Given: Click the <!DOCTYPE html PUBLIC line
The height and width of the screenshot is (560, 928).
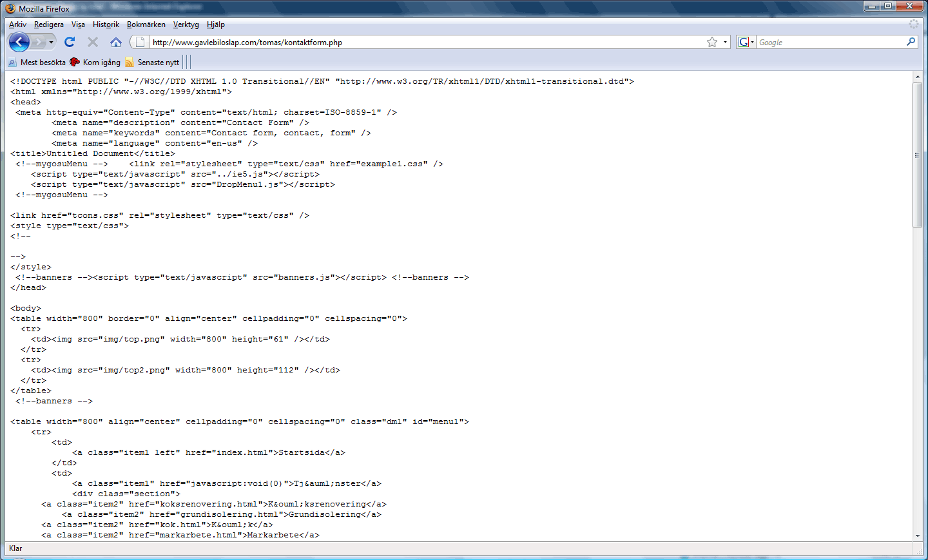Looking at the screenshot, I should [322, 81].
